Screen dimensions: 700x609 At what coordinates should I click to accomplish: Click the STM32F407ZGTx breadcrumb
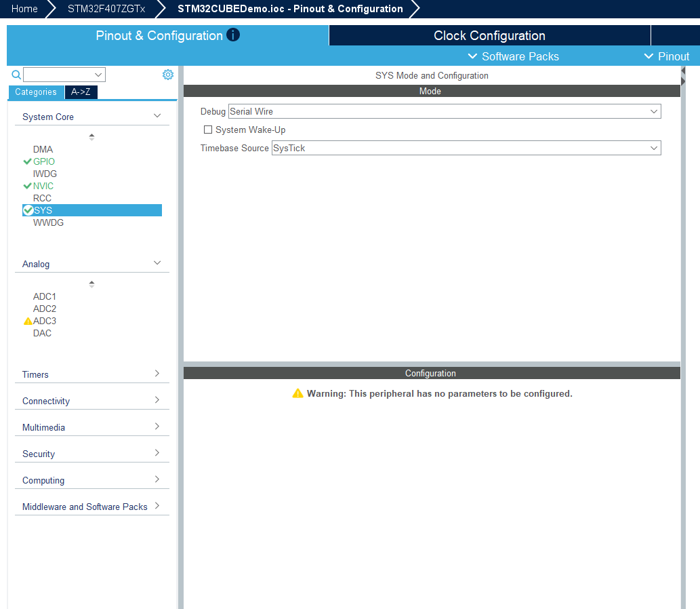click(106, 9)
